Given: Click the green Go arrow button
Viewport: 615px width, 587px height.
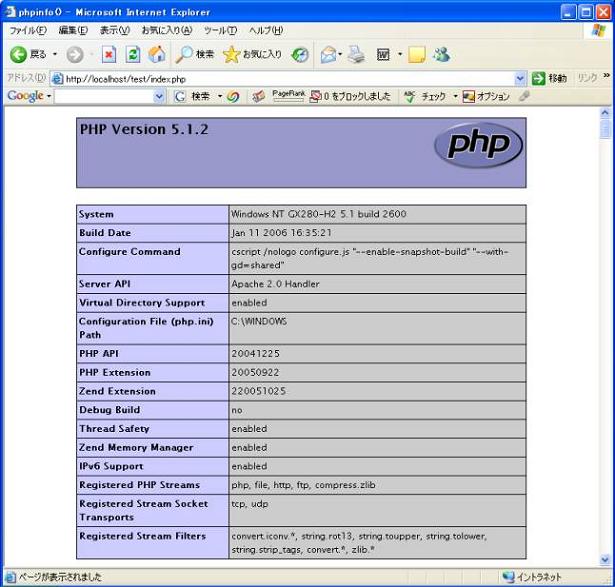Looking at the screenshot, I should point(538,78).
